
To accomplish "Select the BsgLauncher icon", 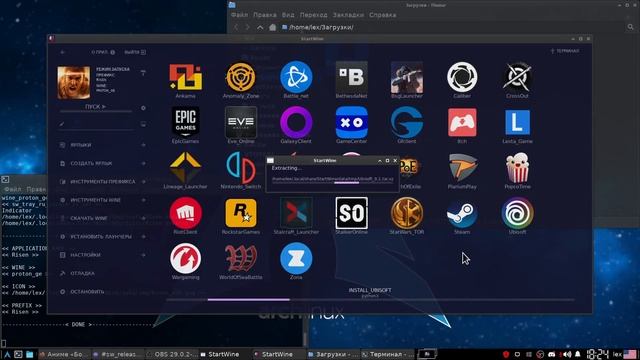I will click(407, 77).
